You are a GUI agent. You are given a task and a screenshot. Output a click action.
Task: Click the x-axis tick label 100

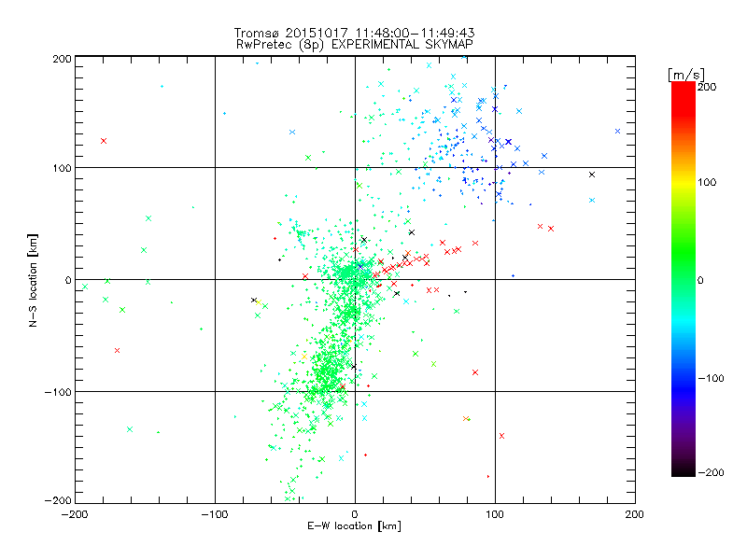point(495,514)
